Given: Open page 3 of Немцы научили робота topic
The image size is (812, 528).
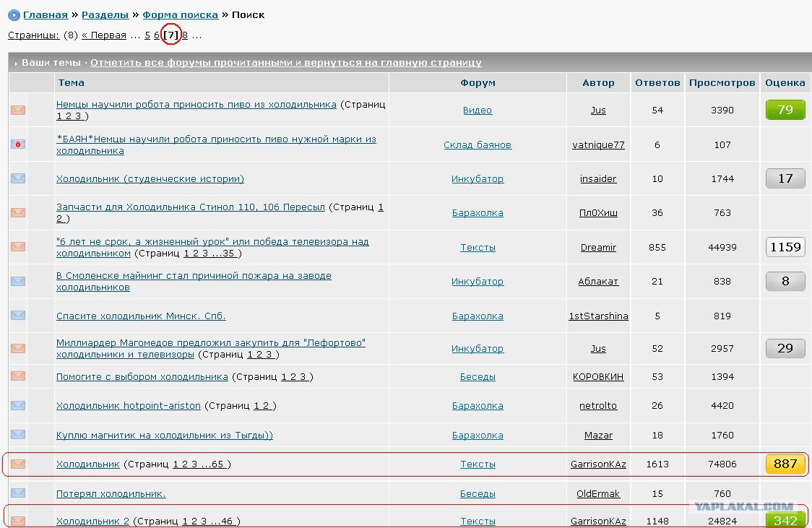Looking at the screenshot, I should [78, 116].
